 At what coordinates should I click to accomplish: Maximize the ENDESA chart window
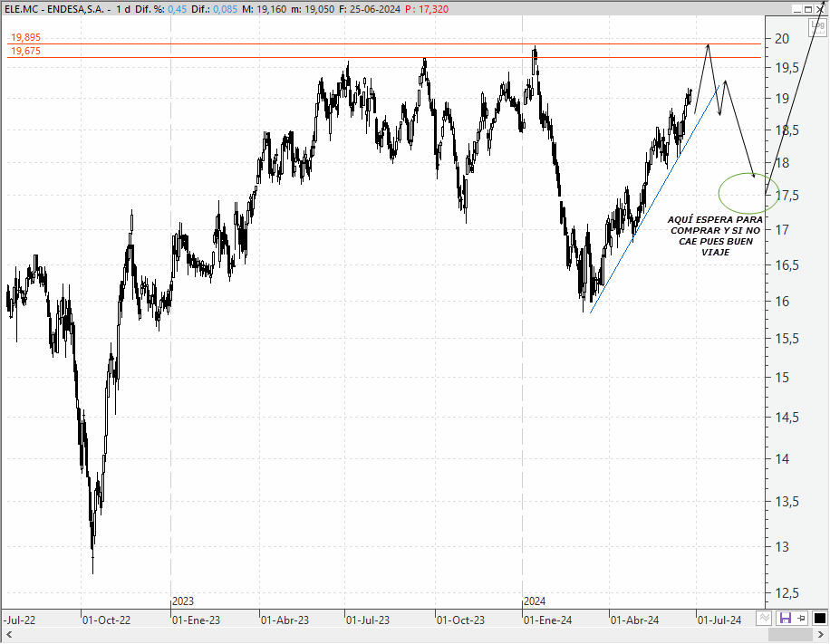[808, 9]
